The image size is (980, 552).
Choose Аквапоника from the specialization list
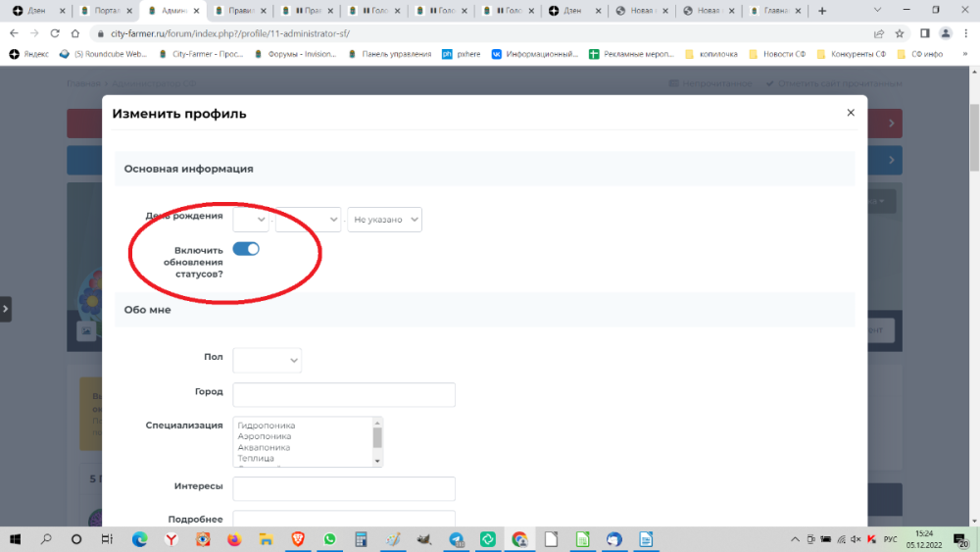265,448
